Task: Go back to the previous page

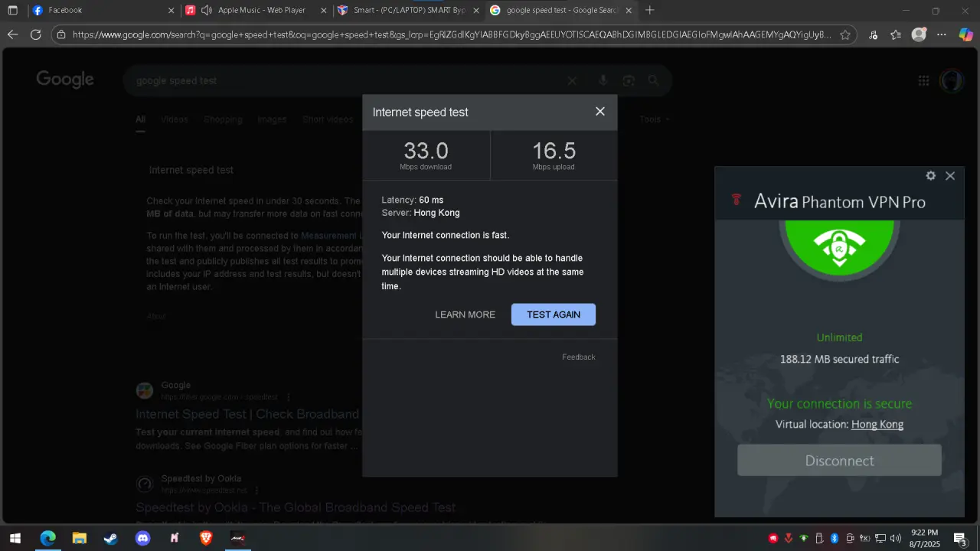Action: click(x=12, y=34)
